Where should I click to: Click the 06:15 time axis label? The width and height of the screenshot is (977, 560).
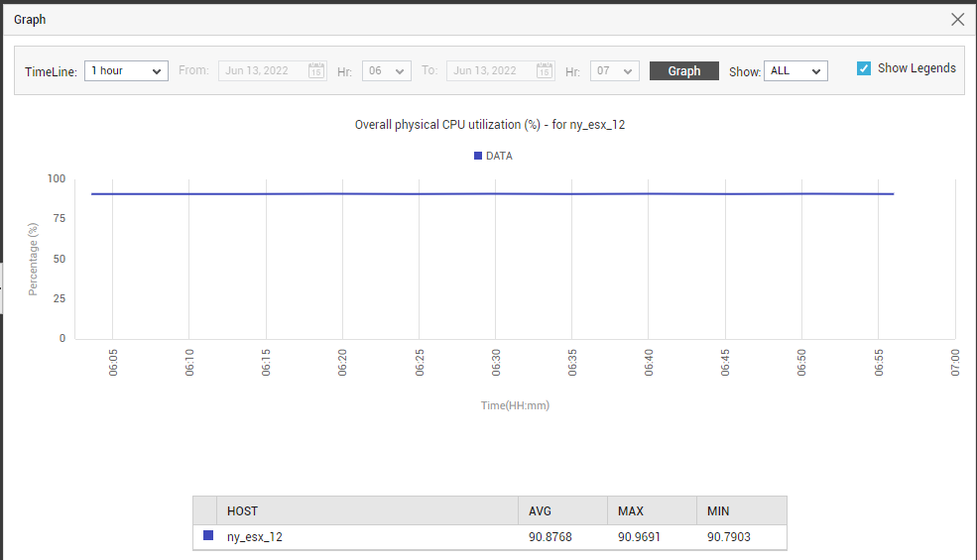point(266,363)
